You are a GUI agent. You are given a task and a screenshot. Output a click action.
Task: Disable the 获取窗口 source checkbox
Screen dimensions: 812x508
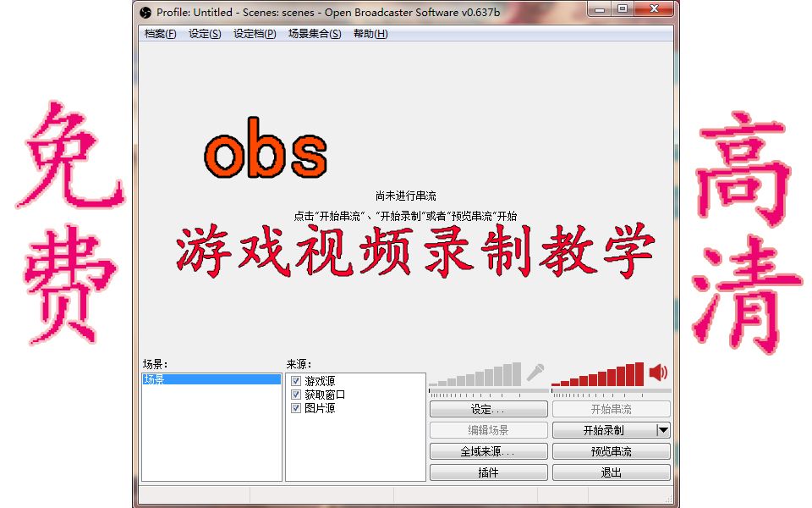[295, 394]
